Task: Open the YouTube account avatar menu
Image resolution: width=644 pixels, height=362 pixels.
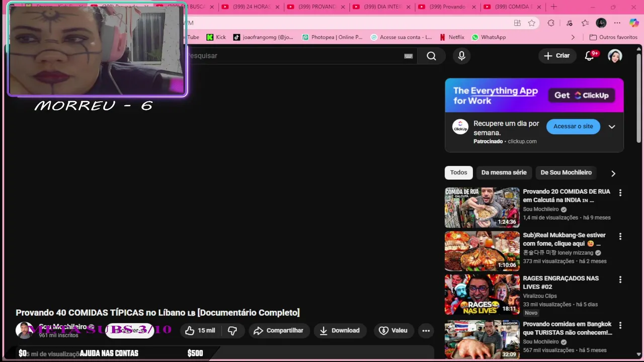Action: click(x=615, y=56)
